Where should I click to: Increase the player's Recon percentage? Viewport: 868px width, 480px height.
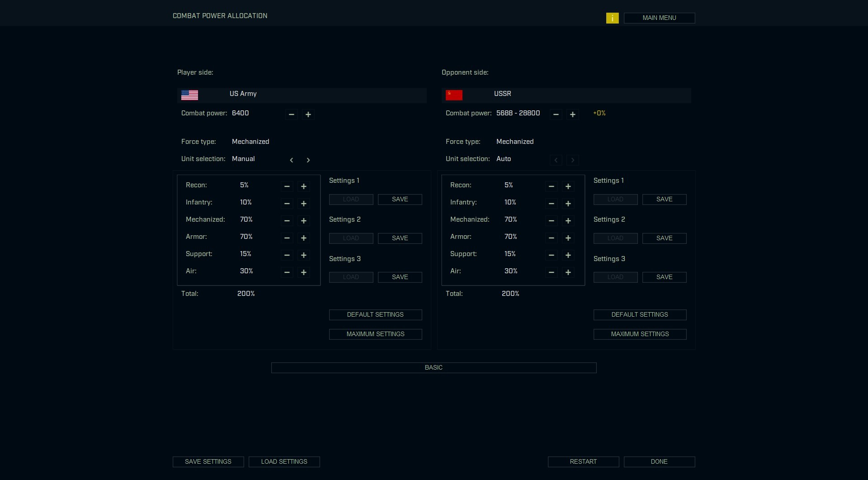[x=304, y=186]
